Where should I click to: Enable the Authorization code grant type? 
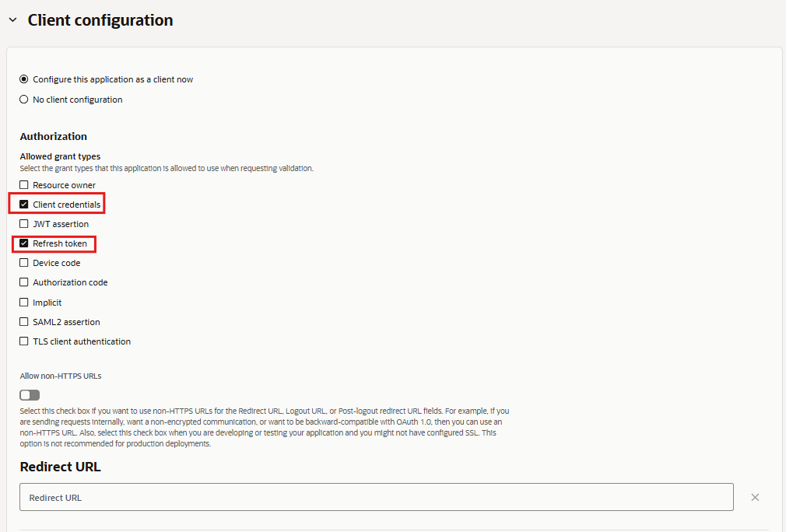point(24,282)
